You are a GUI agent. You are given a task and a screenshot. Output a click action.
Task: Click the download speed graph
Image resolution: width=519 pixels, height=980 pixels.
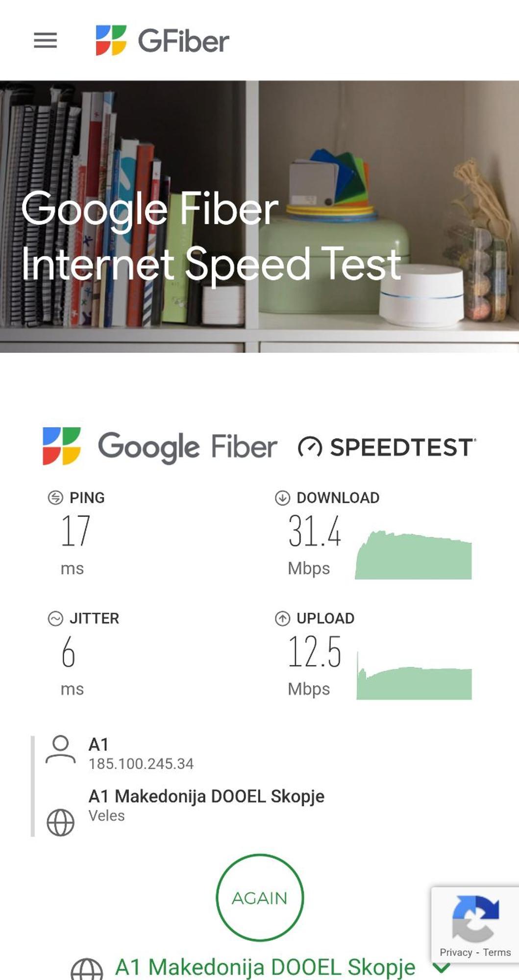tap(413, 555)
